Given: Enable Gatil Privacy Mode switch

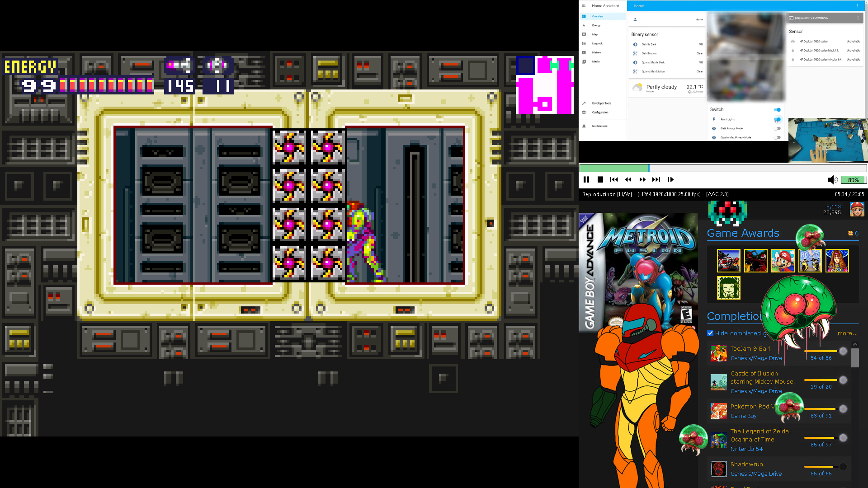Looking at the screenshot, I should coord(777,129).
